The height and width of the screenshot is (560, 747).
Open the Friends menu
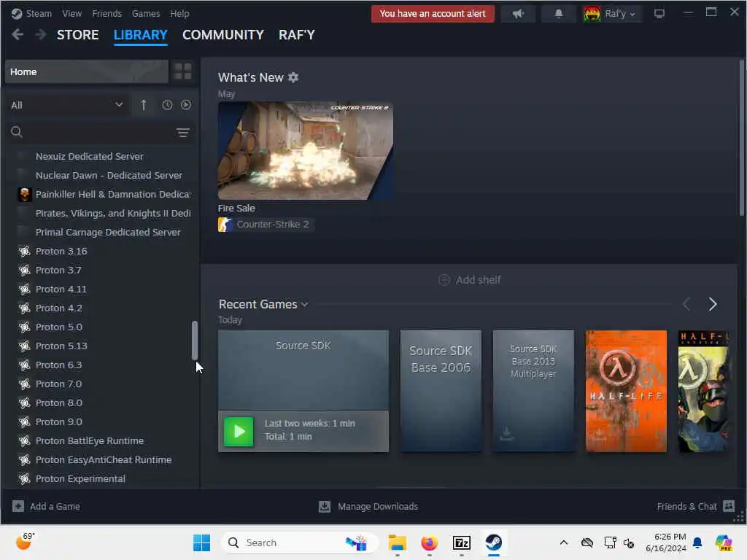107,13
